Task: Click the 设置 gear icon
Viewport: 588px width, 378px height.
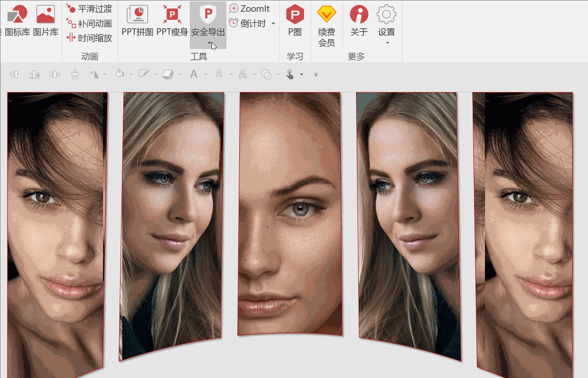Action: coord(387,15)
